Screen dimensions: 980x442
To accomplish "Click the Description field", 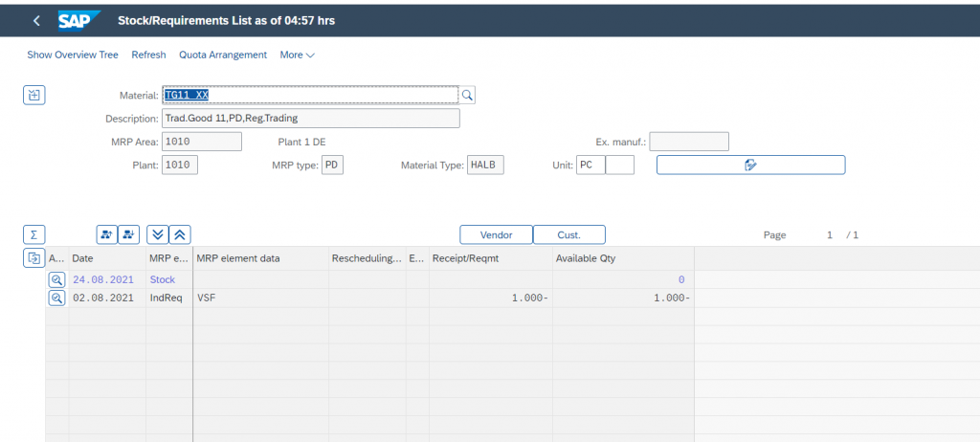I will (311, 119).
